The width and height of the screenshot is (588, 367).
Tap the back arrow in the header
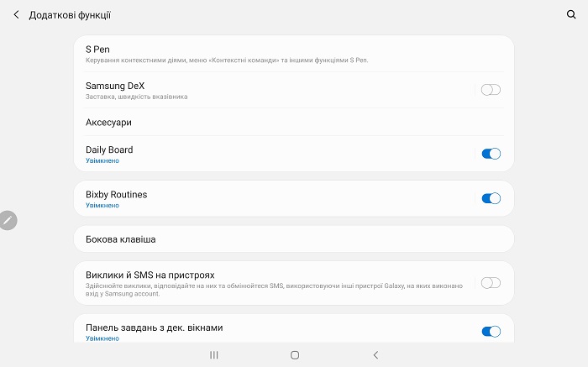pos(16,15)
